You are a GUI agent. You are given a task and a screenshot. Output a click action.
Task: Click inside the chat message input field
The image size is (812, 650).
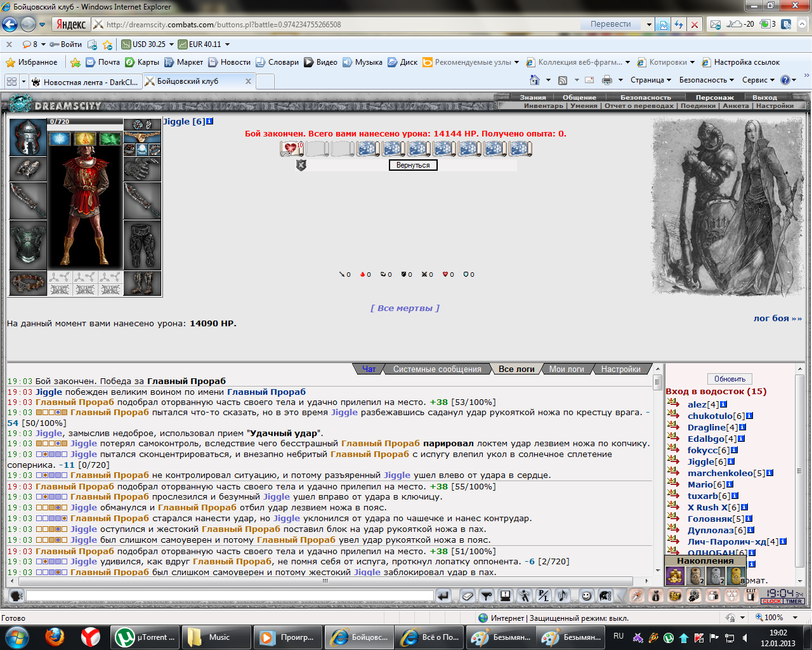coord(230,596)
